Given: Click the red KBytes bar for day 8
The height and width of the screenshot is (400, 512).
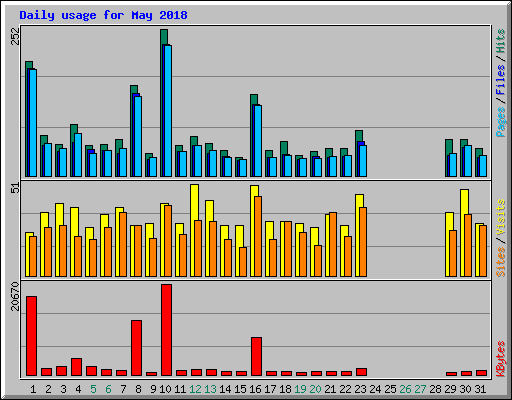Looking at the screenshot, I should (x=136, y=348).
